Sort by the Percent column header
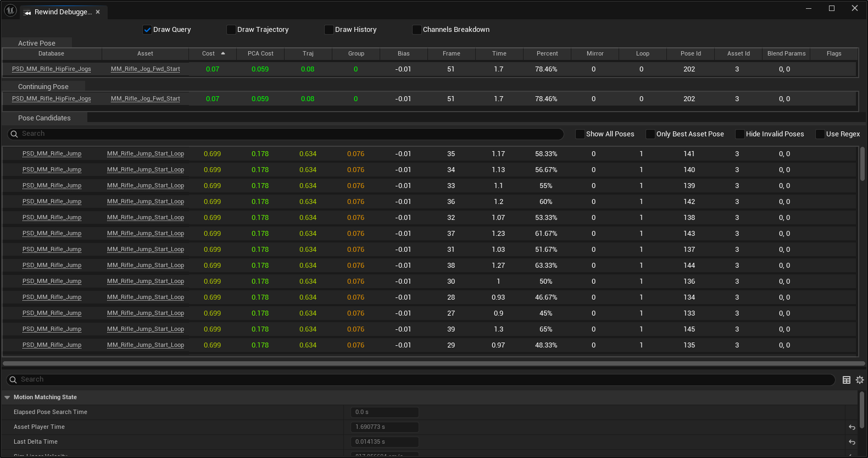The image size is (868, 458). [547, 54]
